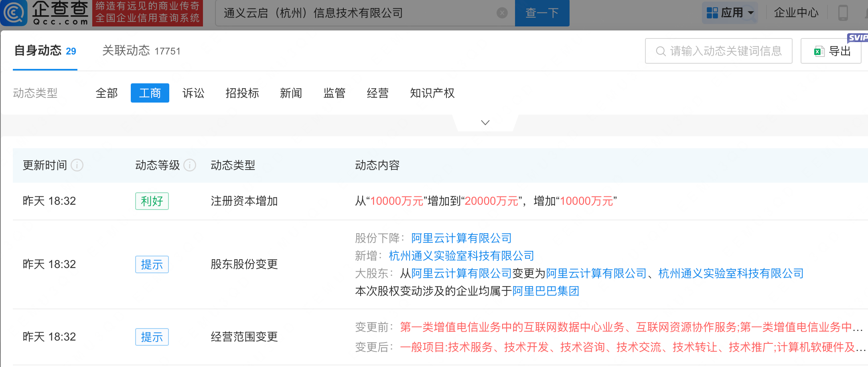Click info icon next to 更新时间
This screenshot has height=367, width=868.
coord(77,165)
